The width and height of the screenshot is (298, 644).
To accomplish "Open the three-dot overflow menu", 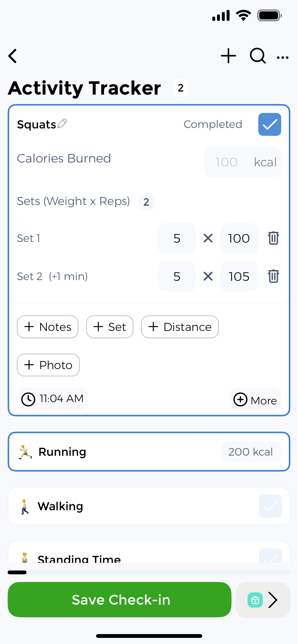I will 283,57.
